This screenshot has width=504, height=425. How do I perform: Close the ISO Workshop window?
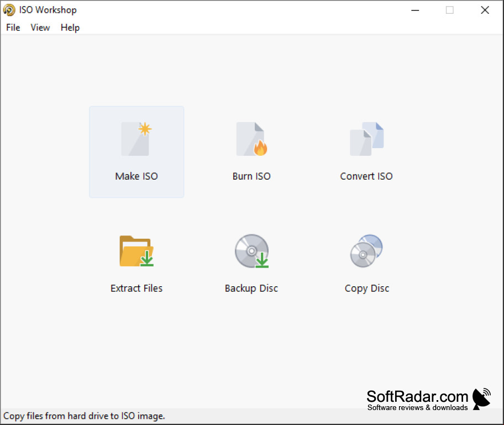tap(485, 11)
